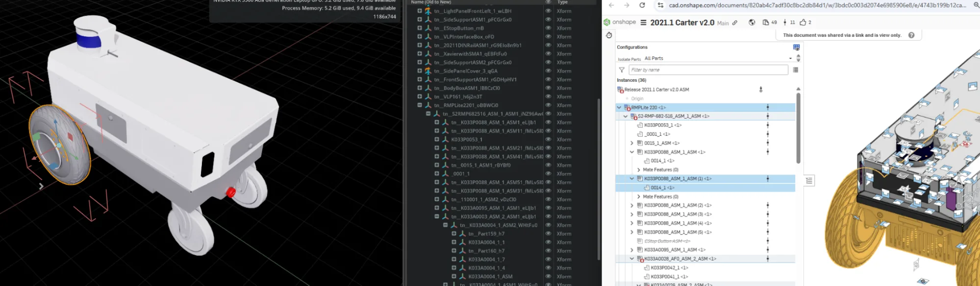
Task: Click the filter funnel icon
Action: click(622, 70)
